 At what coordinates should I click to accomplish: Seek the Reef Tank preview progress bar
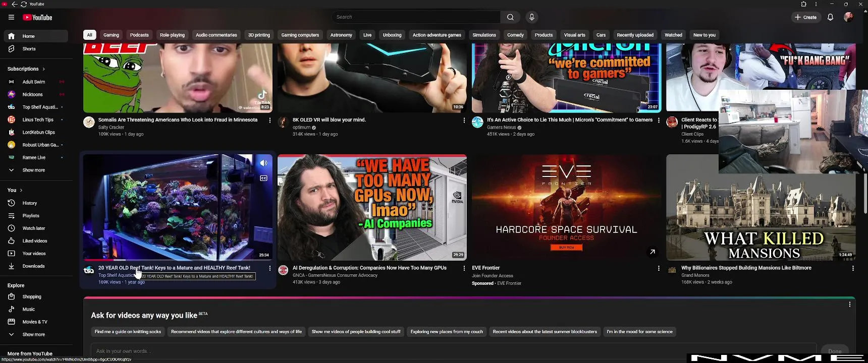tap(178, 260)
